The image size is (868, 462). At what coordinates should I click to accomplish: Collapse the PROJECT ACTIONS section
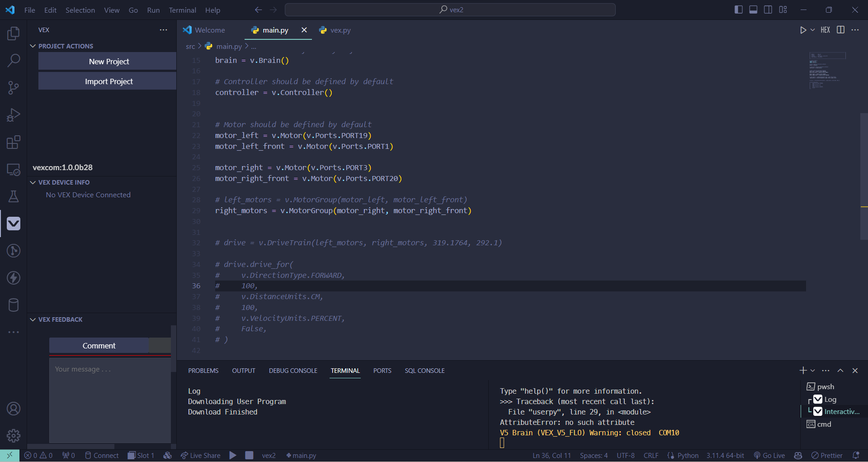[66, 46]
